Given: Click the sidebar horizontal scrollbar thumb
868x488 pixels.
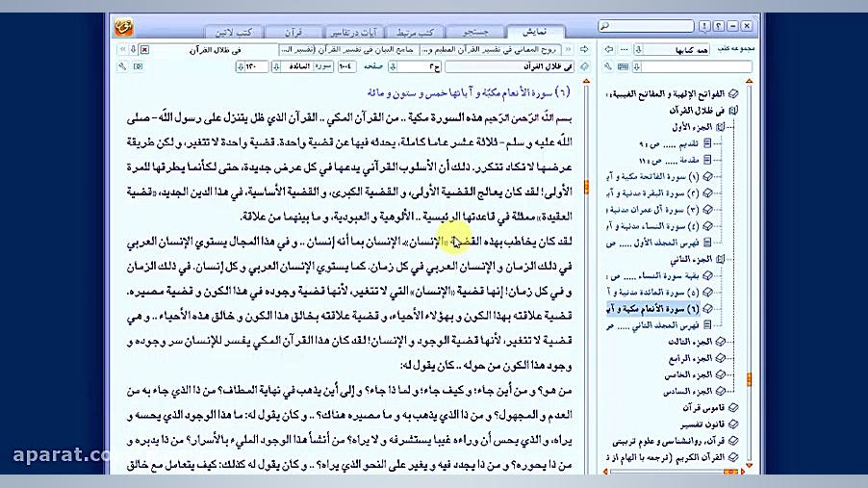Looking at the screenshot, I should pos(730,472).
